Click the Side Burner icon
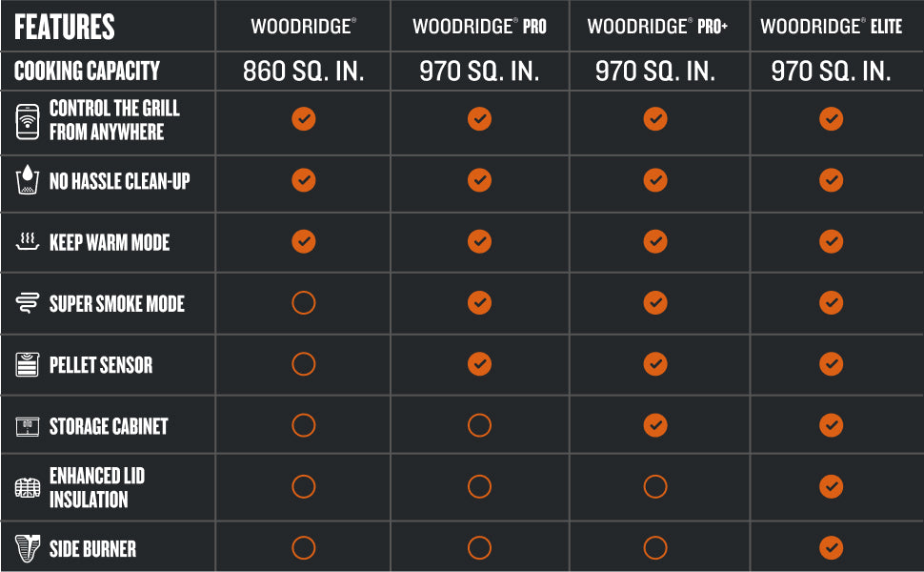The width and height of the screenshot is (924, 572). tap(27, 548)
